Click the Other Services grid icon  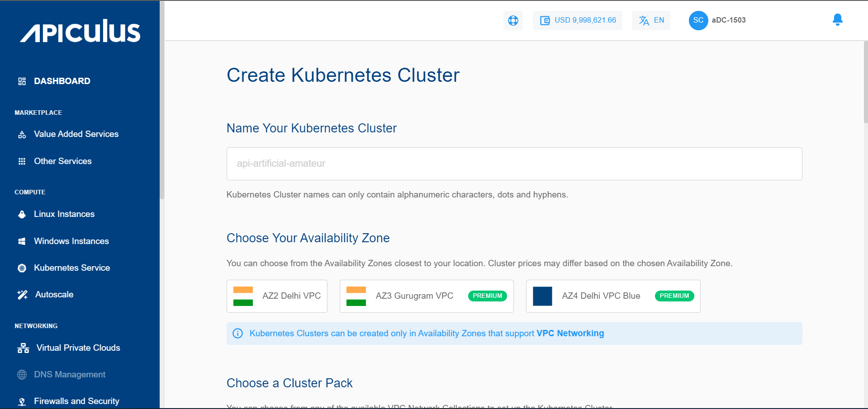[22, 161]
